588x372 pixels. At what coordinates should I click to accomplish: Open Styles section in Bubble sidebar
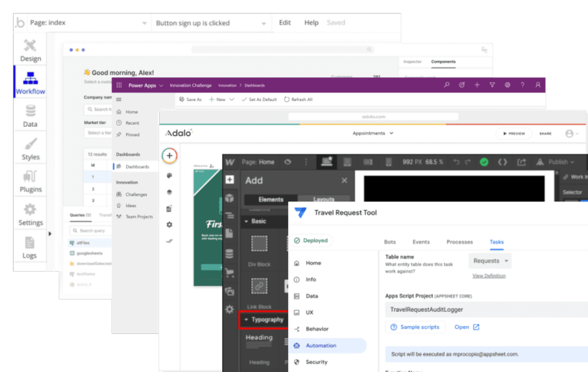pyautogui.click(x=30, y=148)
